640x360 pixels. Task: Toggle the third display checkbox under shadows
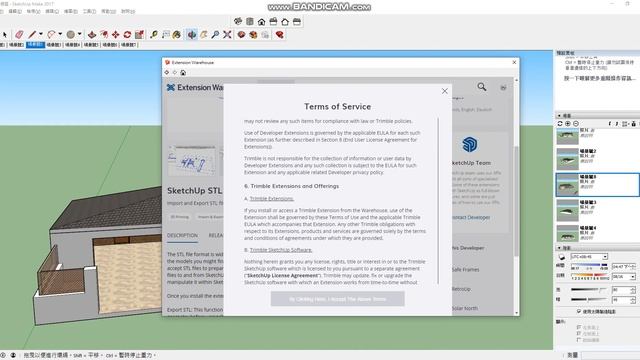click(x=579, y=340)
